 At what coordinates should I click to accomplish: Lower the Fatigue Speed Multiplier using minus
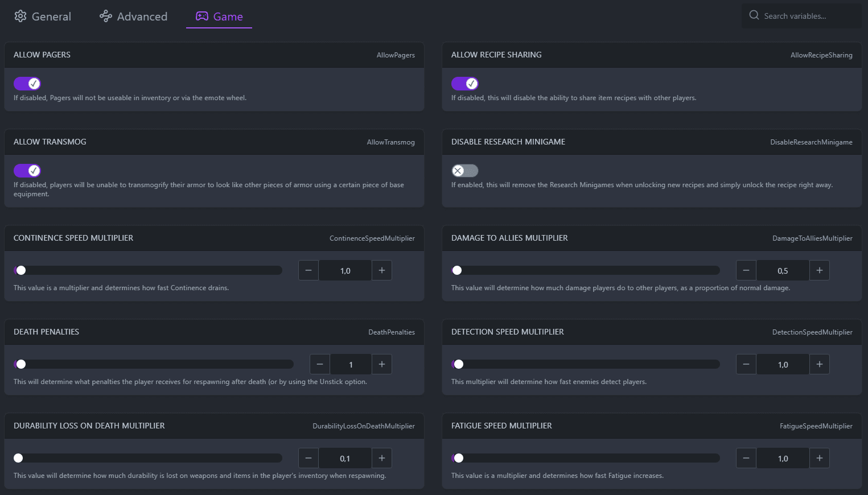746,458
